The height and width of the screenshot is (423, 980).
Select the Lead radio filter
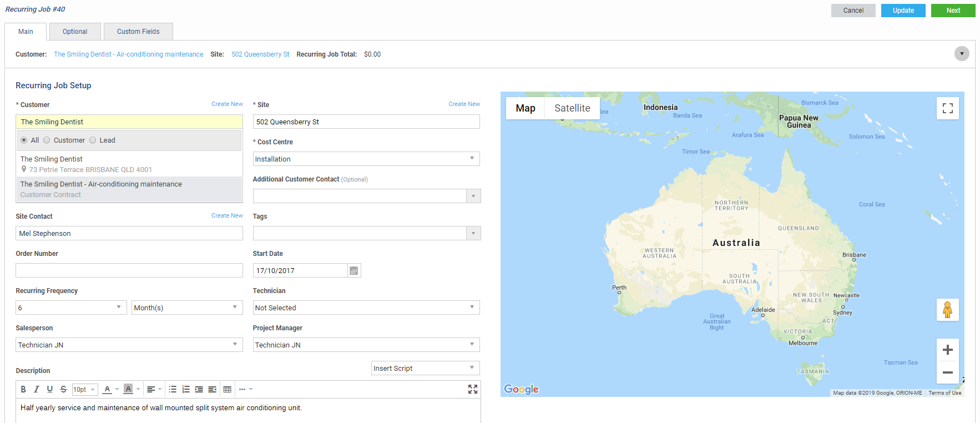tap(93, 140)
